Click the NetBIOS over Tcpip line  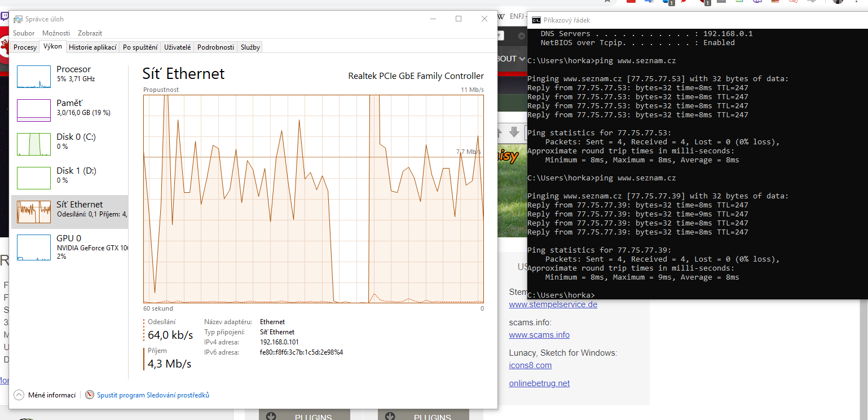pyautogui.click(x=637, y=43)
